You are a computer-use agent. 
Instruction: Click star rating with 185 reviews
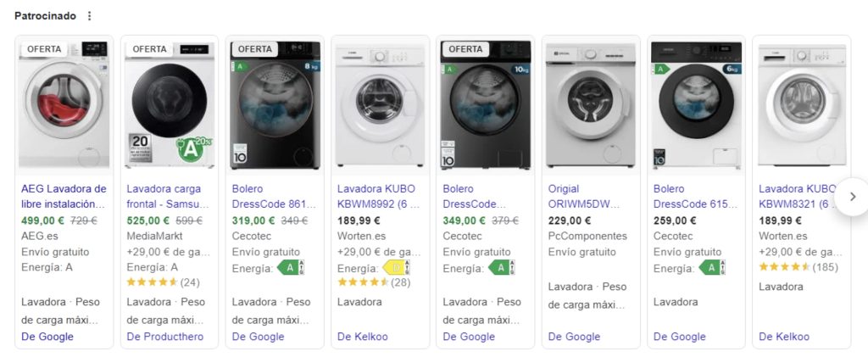(x=783, y=268)
